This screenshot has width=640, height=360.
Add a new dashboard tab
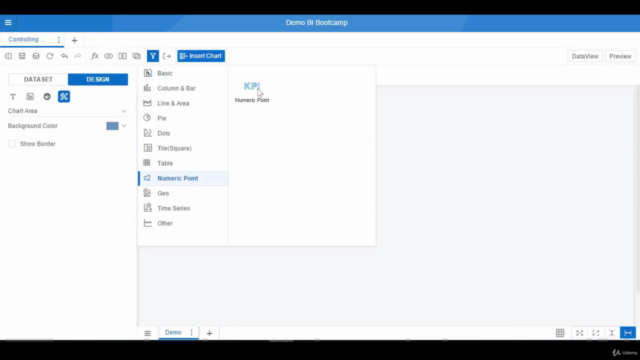(74, 40)
